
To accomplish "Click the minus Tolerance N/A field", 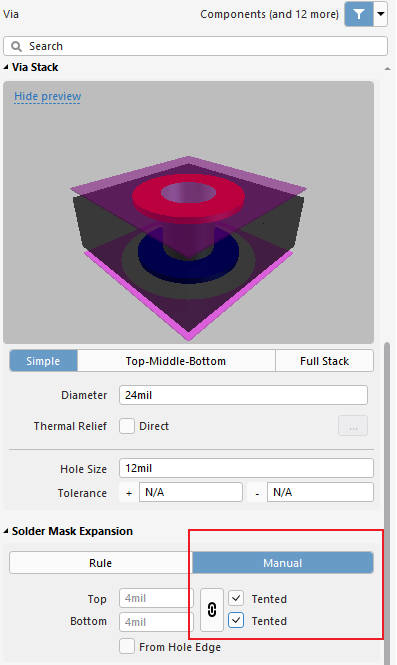I will point(320,492).
